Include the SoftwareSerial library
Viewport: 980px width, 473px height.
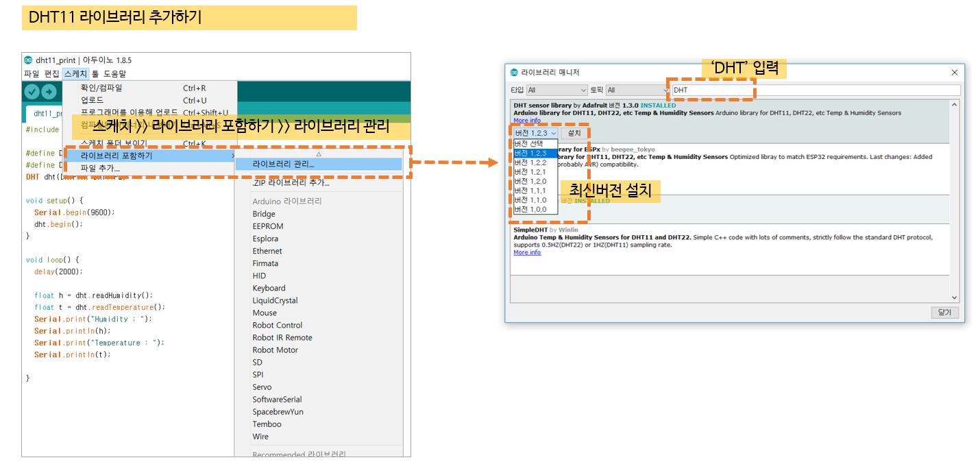277,400
